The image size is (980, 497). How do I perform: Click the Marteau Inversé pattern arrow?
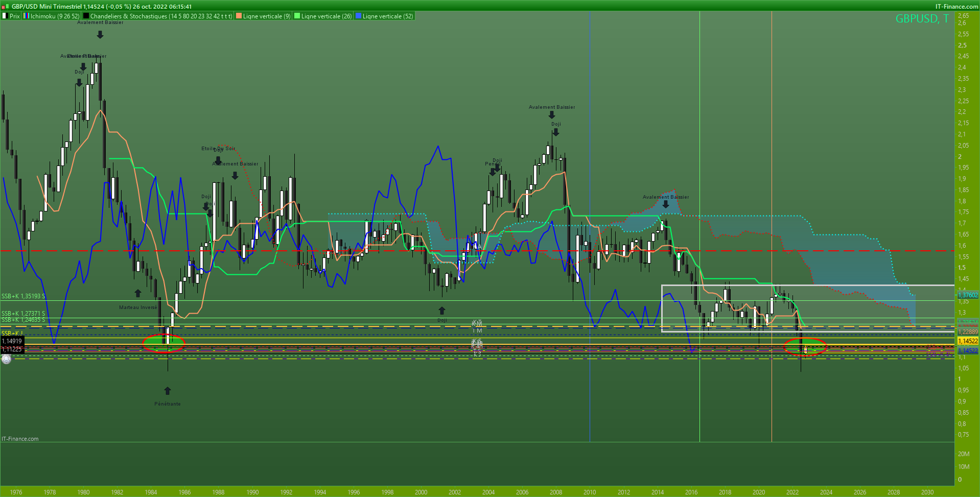tap(137, 293)
